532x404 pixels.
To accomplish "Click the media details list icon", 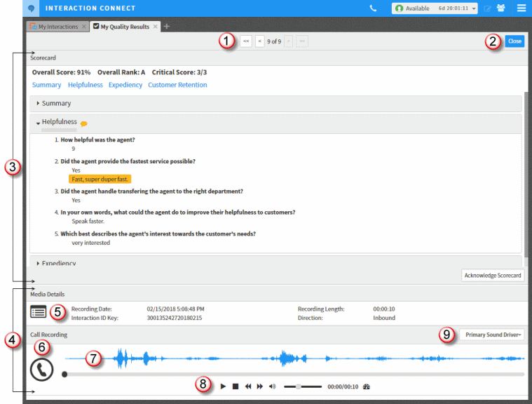I will click(x=39, y=312).
